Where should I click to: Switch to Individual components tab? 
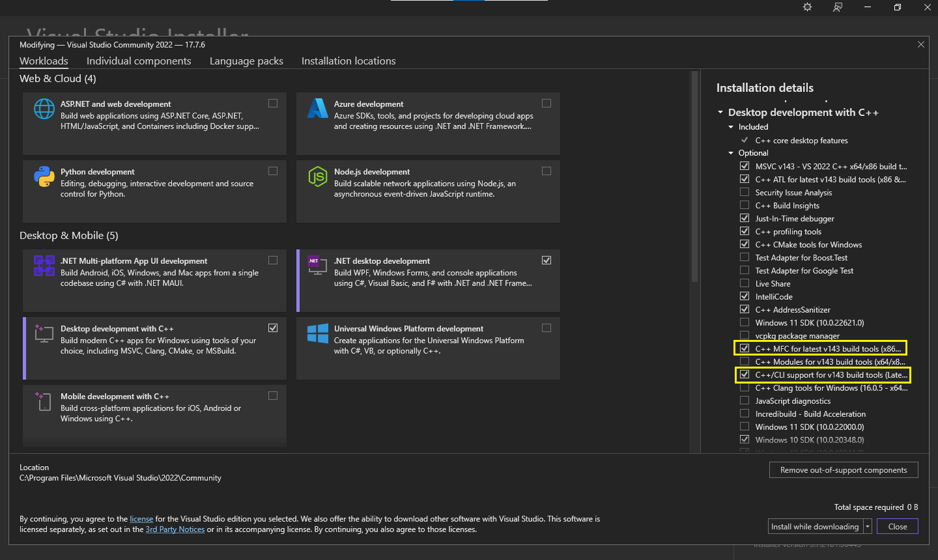pos(139,61)
